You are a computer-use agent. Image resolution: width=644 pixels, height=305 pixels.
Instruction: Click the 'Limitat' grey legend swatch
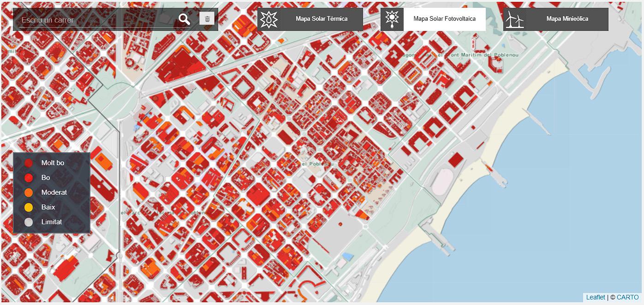point(29,222)
